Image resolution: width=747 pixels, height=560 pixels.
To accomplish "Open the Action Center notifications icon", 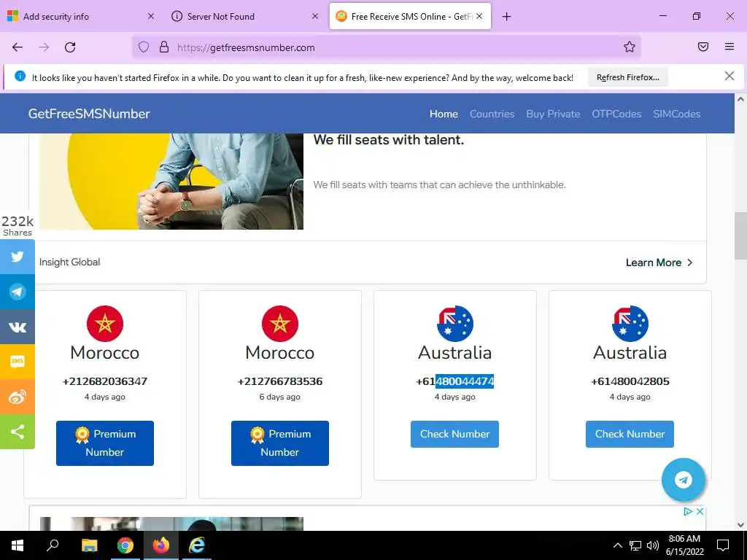I will point(723,545).
